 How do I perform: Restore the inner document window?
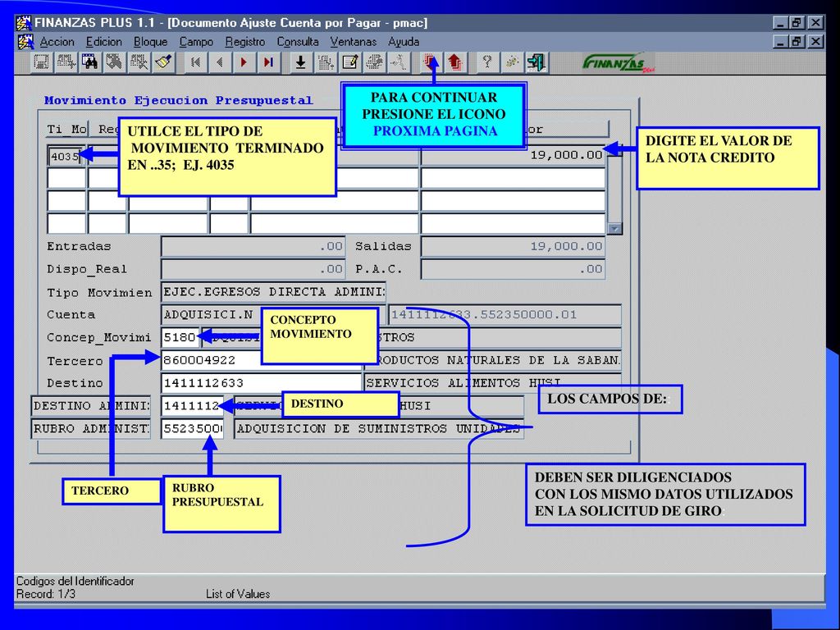(797, 42)
